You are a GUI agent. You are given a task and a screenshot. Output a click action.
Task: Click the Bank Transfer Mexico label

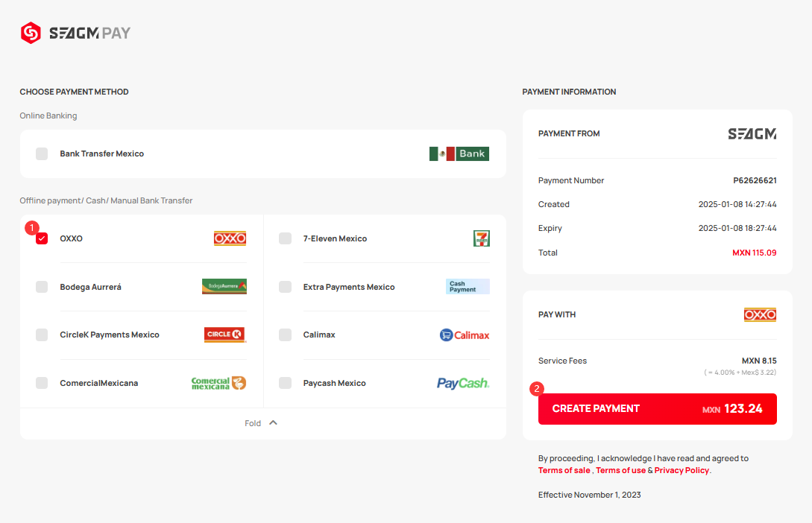point(102,153)
